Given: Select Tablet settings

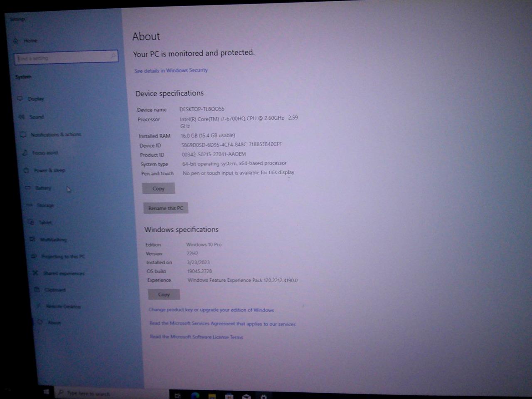Looking at the screenshot, I should coord(40,222).
